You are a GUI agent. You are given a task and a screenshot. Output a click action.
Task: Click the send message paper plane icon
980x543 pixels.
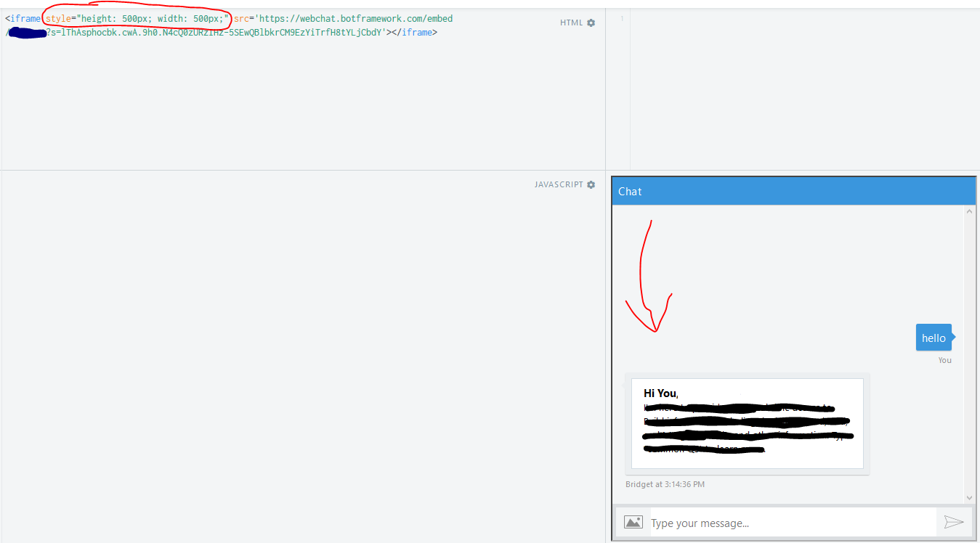pyautogui.click(x=955, y=522)
